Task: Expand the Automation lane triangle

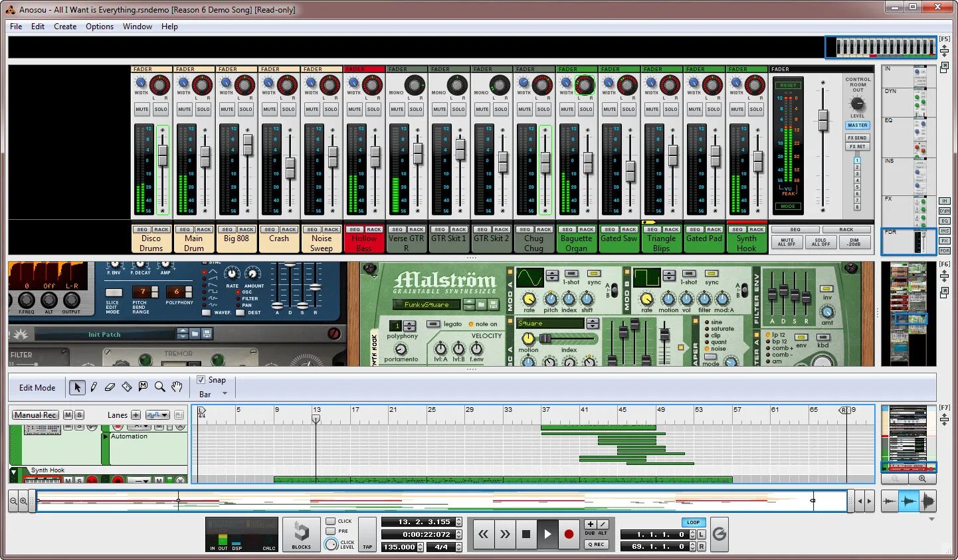Action: click(106, 436)
